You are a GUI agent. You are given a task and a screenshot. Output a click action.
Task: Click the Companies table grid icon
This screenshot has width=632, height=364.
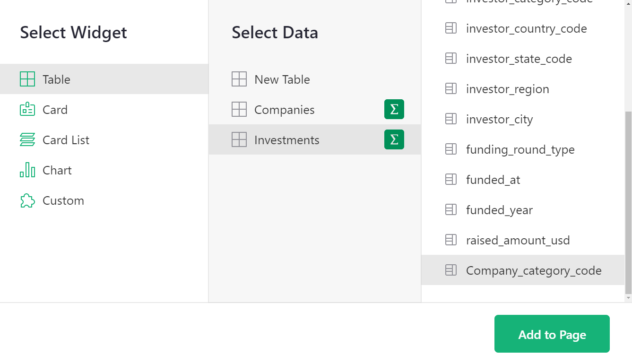(x=239, y=109)
